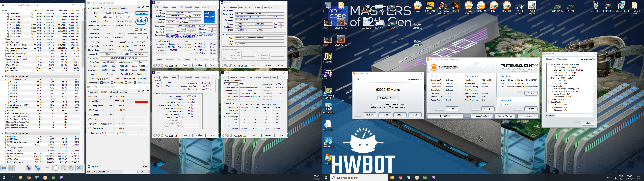Toggle PhysX checkbox in GPU-Z
644x181 pixels.
click(126, 82)
